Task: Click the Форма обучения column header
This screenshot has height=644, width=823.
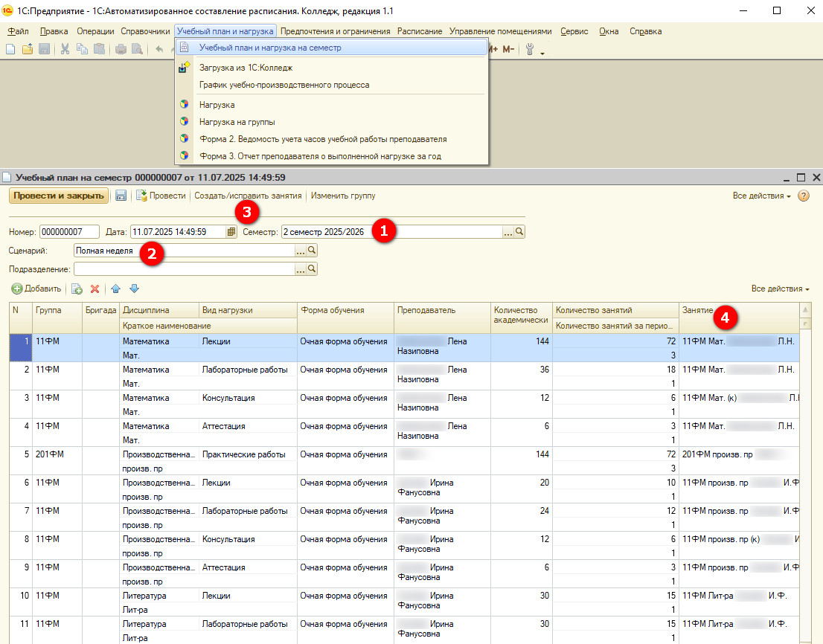Action: pyautogui.click(x=345, y=318)
